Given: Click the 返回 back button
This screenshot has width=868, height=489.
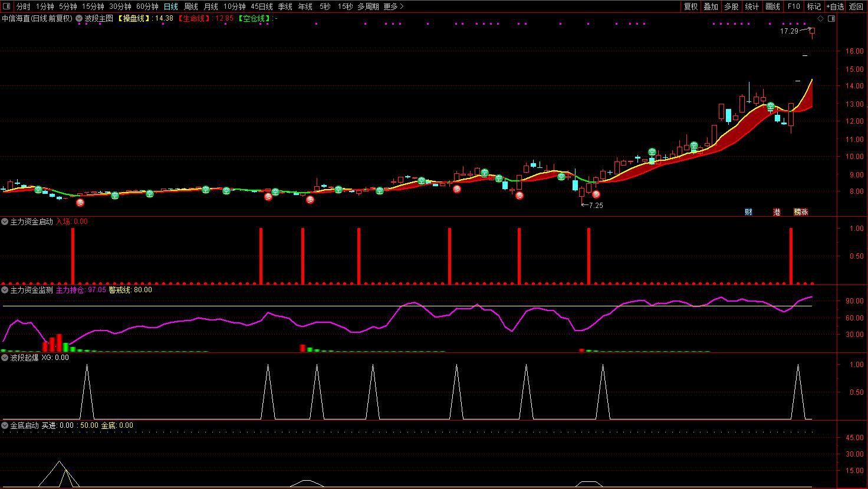Looking at the screenshot, I should 856,6.
